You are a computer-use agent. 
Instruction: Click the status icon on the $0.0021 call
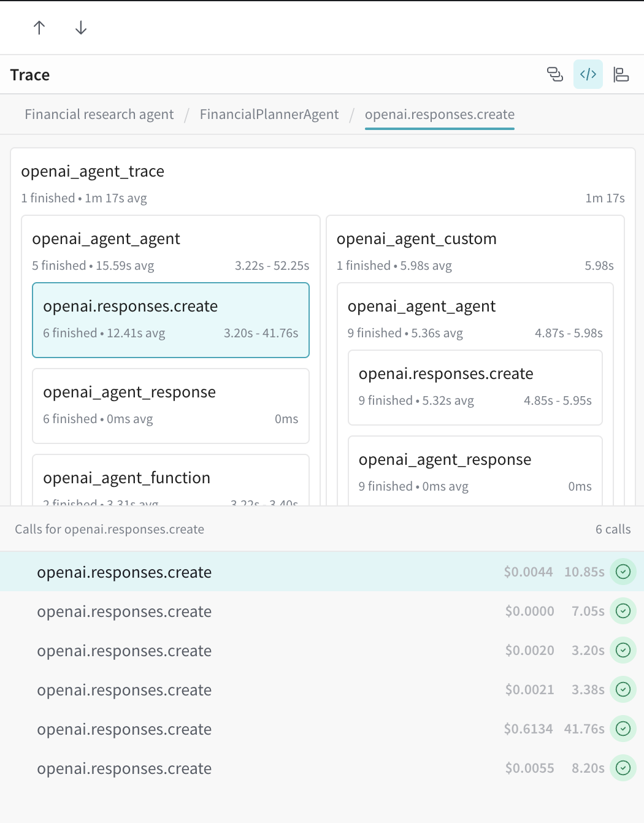pos(623,689)
